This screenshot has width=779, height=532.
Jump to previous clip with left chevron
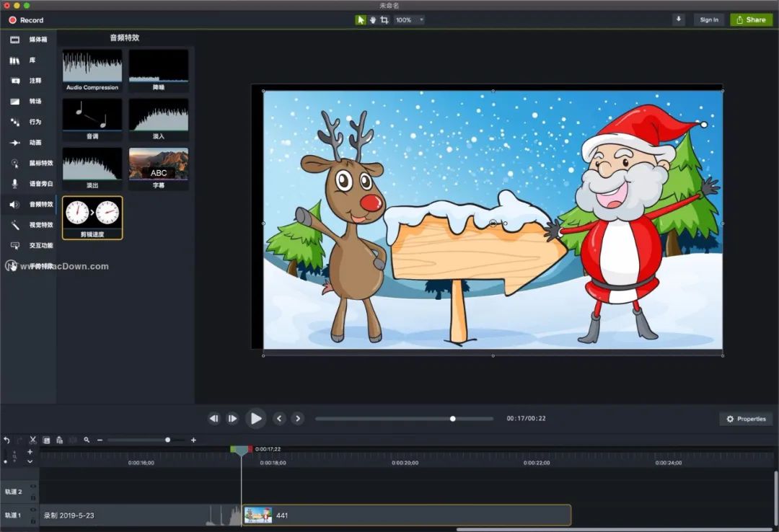coord(279,419)
